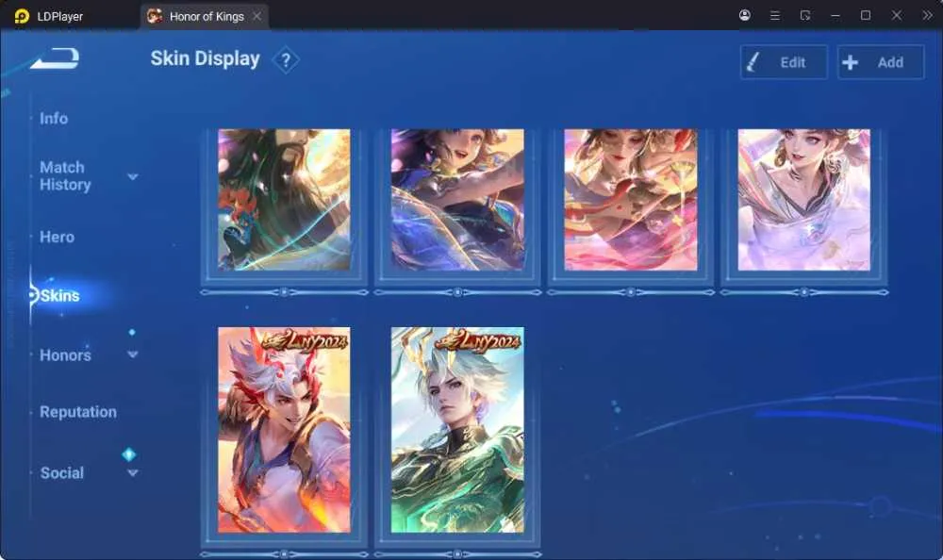Close the Honor of Kings tab
This screenshot has width=943, height=560.
click(x=256, y=16)
